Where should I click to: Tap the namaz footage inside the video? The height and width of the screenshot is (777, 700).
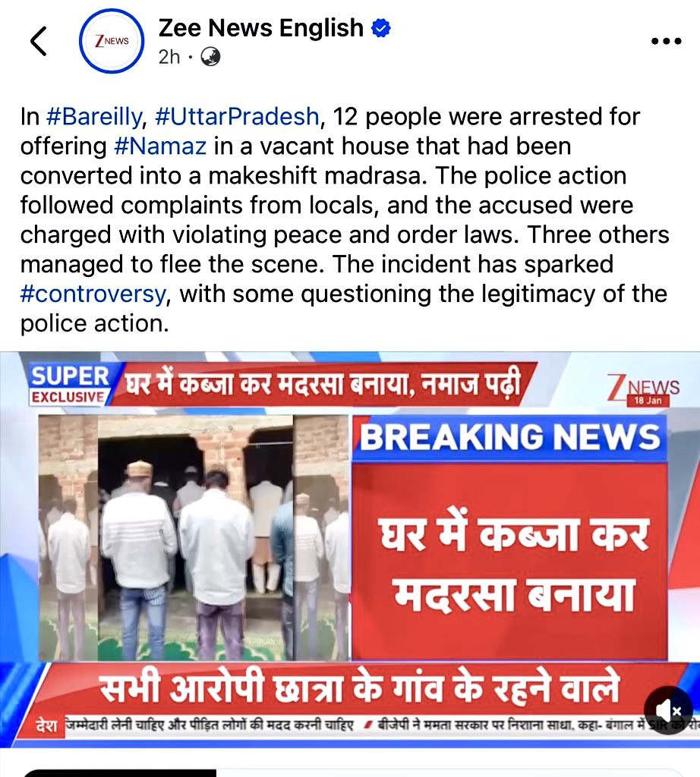click(194, 538)
